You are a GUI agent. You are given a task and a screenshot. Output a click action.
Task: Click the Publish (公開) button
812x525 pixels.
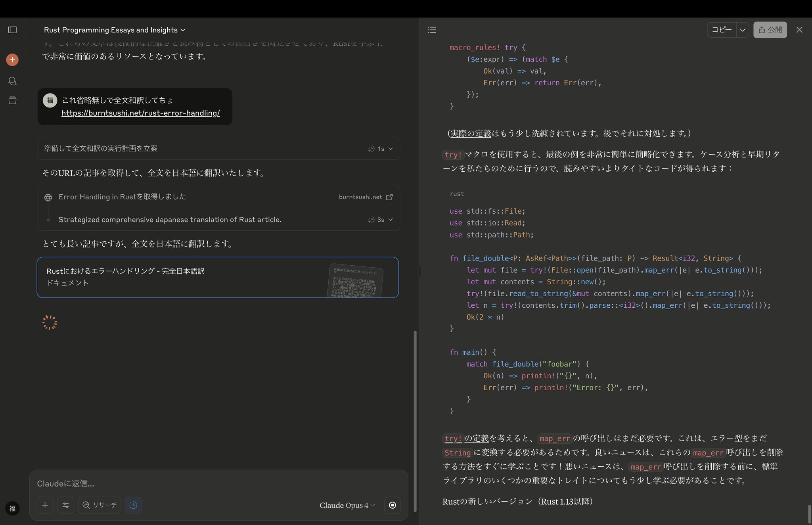(x=770, y=30)
